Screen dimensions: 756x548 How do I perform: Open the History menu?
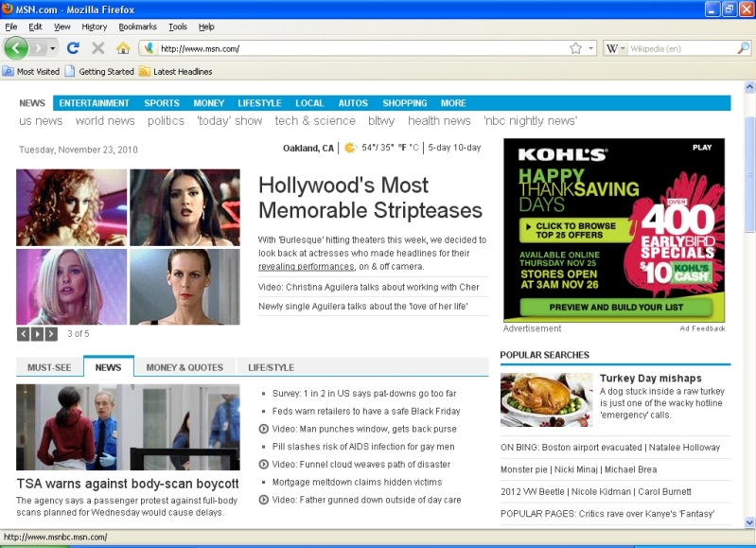[94, 27]
